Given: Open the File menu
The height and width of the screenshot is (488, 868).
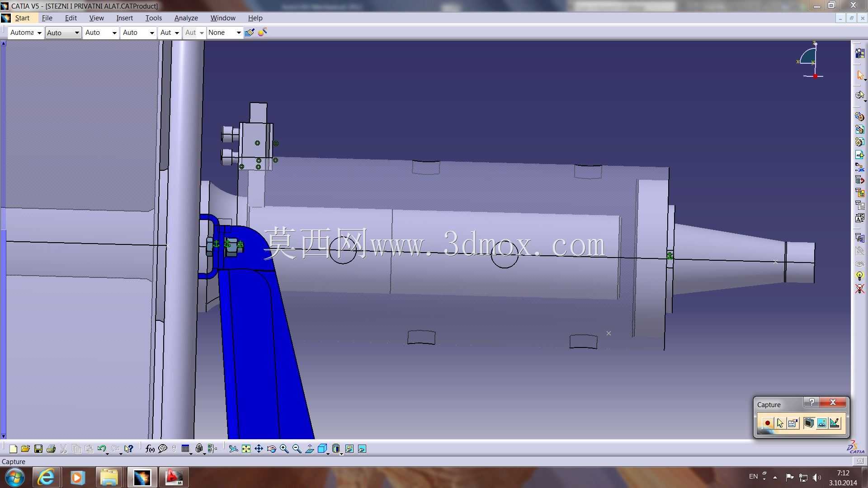Looking at the screenshot, I should click(x=47, y=18).
